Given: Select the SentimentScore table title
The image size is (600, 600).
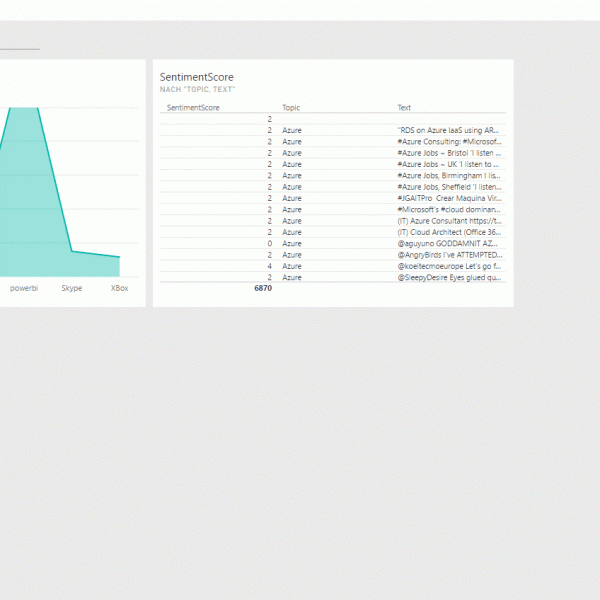Looking at the screenshot, I should [x=197, y=77].
